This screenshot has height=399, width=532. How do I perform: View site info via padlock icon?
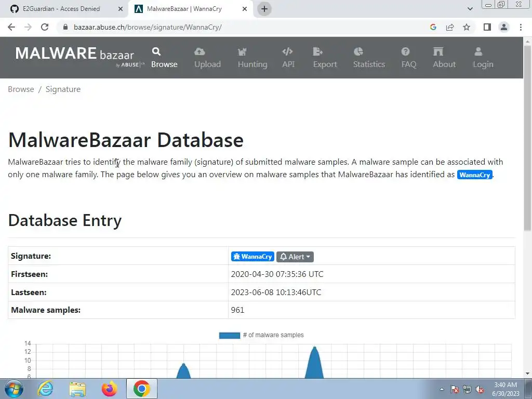66,27
